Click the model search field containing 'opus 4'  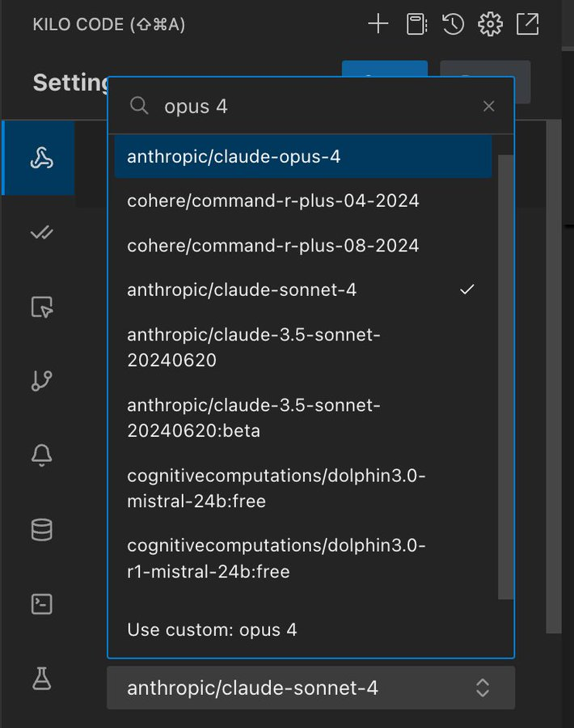[x=315, y=106]
